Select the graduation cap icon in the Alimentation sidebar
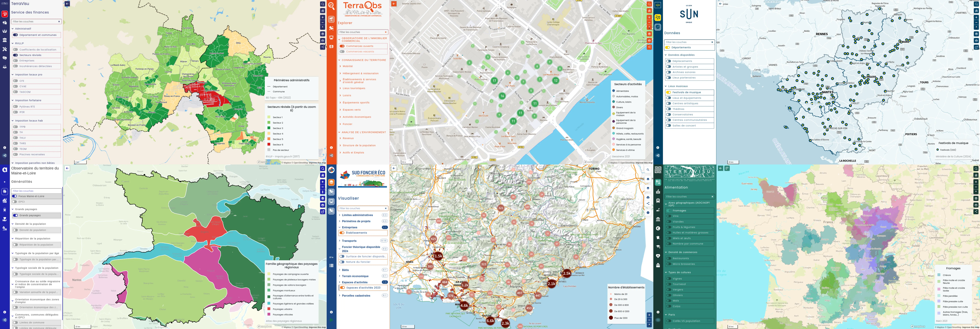Screen dimensions: 980x329 tap(658, 247)
